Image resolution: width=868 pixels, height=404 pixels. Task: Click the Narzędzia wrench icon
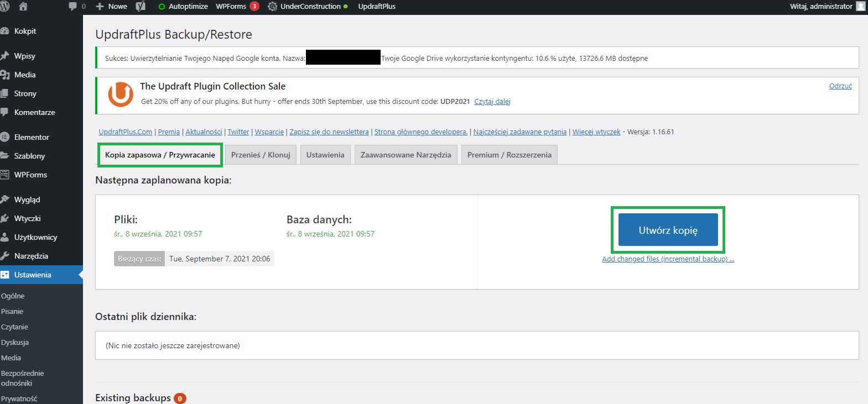4,256
